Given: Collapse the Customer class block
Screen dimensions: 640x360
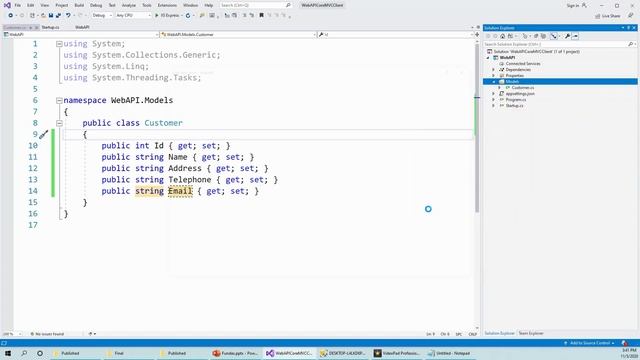Looking at the screenshot, I should pos(59,123).
